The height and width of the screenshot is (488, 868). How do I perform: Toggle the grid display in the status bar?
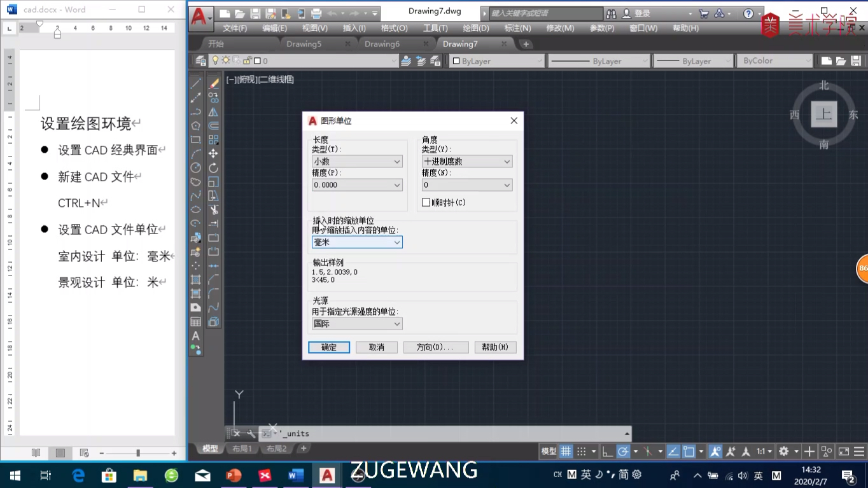tap(566, 451)
